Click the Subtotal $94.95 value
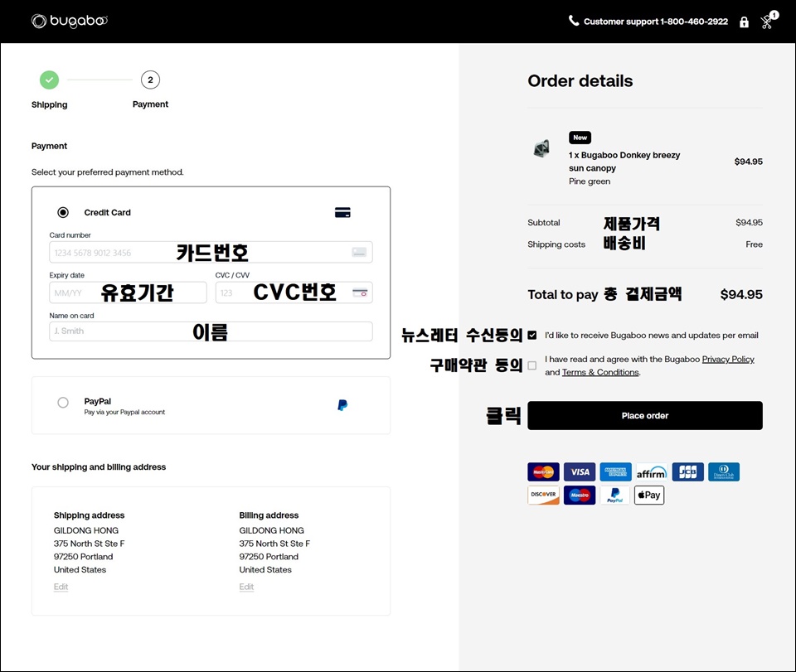 pos(749,222)
